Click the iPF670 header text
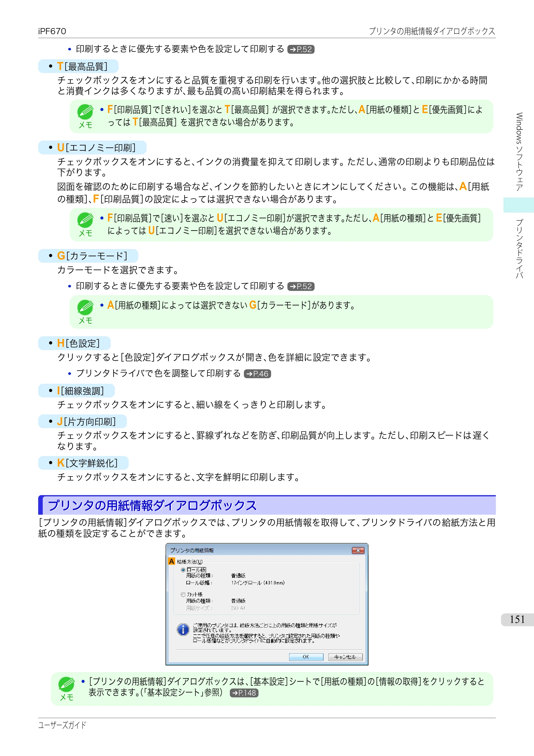Screen dimensions: 534x756 (52, 31)
